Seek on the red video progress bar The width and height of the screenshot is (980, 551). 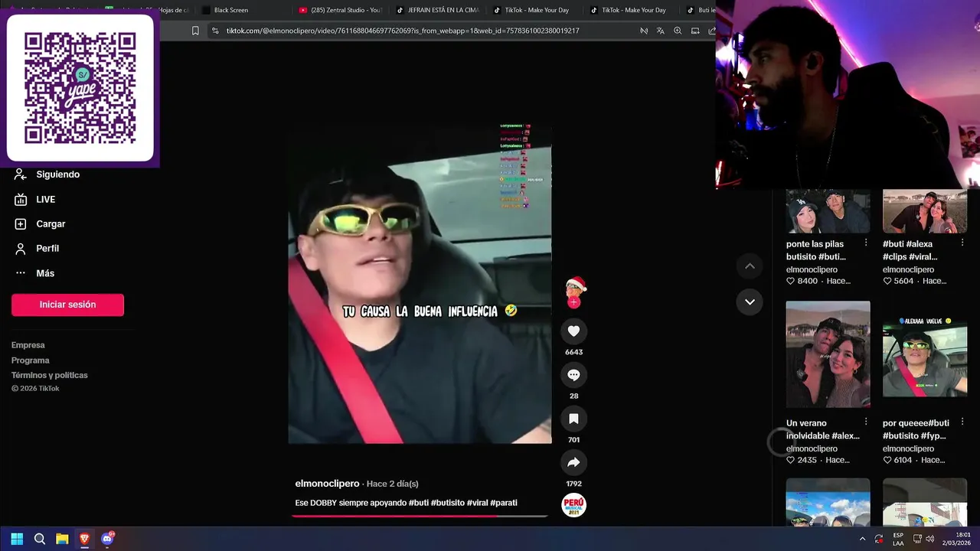pos(420,516)
